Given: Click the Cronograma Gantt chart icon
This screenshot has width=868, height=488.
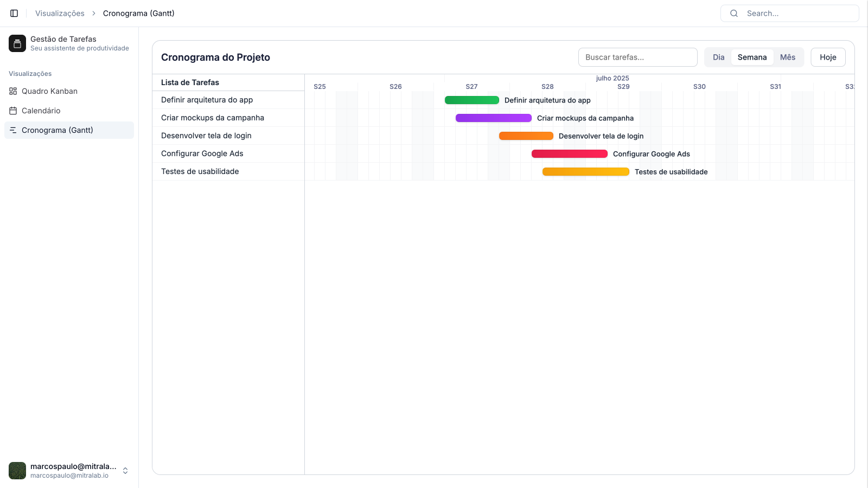Looking at the screenshot, I should click(x=13, y=130).
